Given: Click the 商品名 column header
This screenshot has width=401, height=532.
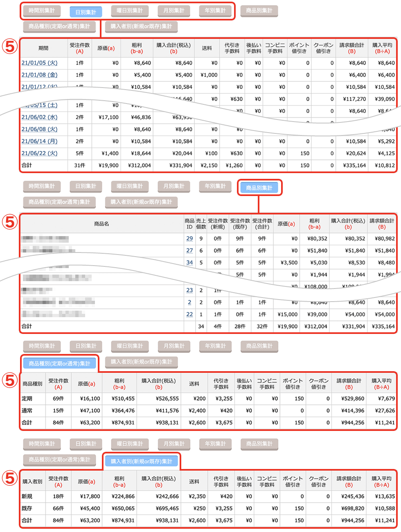Looking at the screenshot, I should click(x=102, y=224).
